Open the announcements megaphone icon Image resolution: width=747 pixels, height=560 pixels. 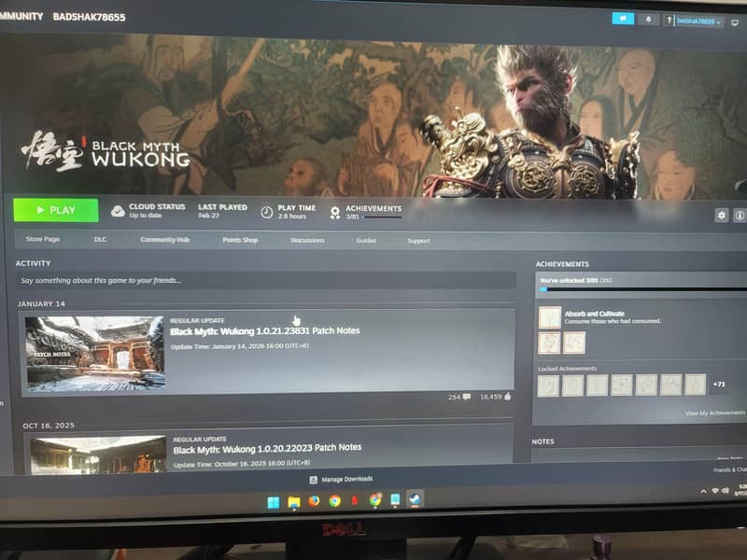623,19
